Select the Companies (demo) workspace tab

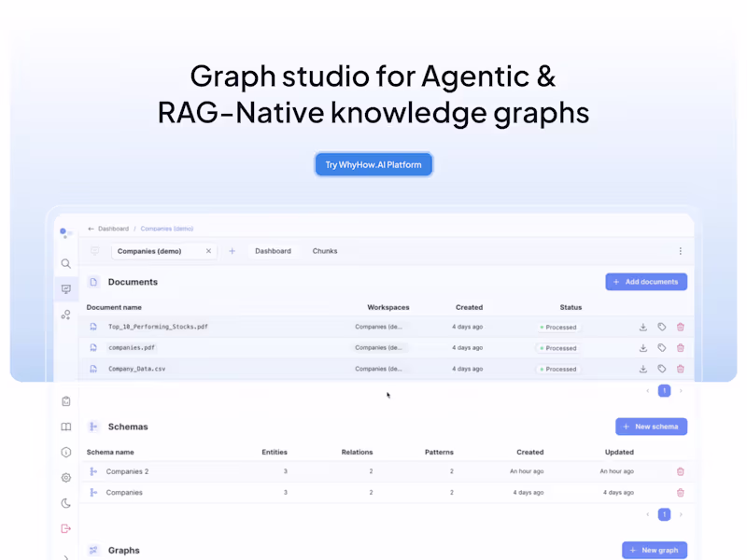tap(164, 251)
